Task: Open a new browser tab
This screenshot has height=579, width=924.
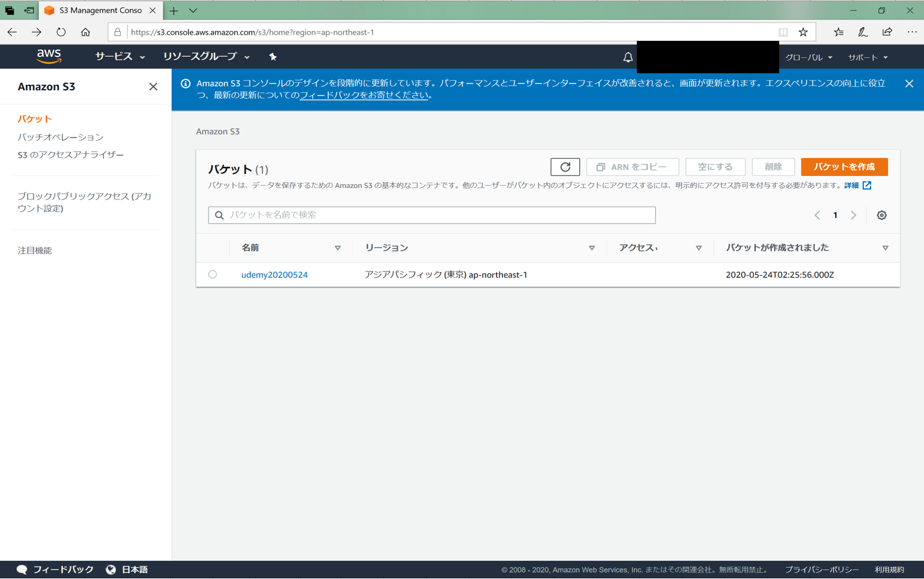Action: [x=174, y=10]
